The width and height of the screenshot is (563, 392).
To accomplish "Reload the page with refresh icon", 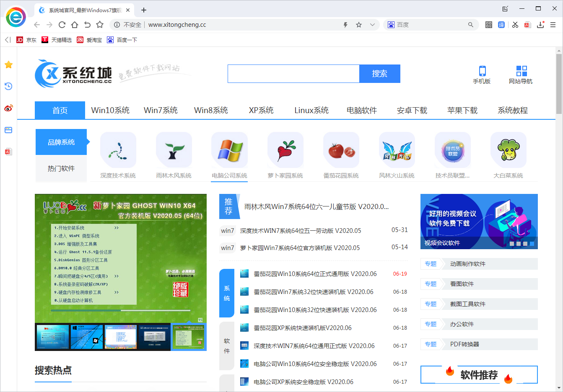I will (x=62, y=25).
